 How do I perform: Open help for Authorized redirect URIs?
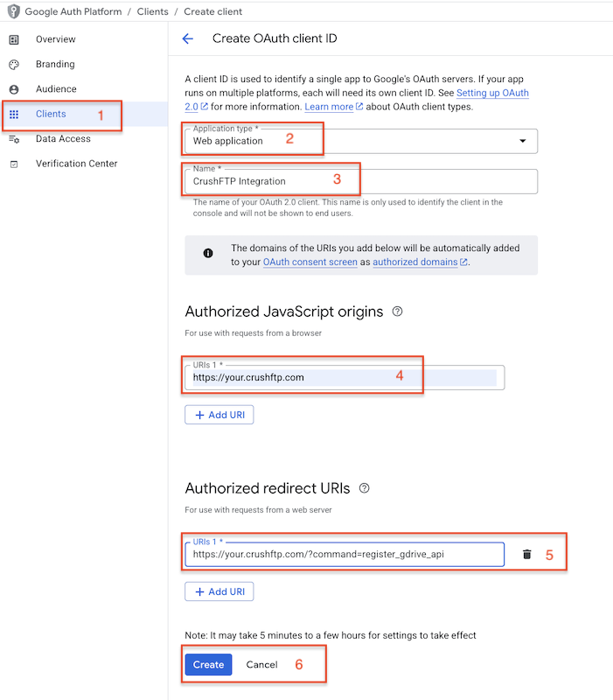pos(364,488)
